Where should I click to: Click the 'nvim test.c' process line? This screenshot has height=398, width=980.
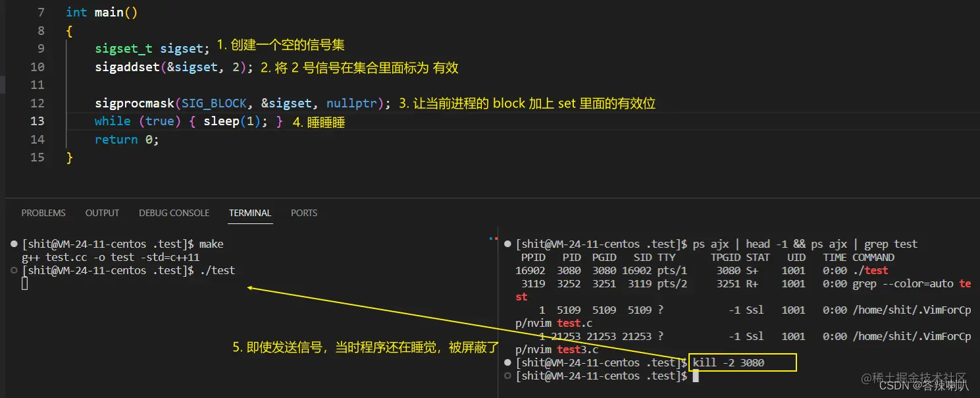[743, 316]
